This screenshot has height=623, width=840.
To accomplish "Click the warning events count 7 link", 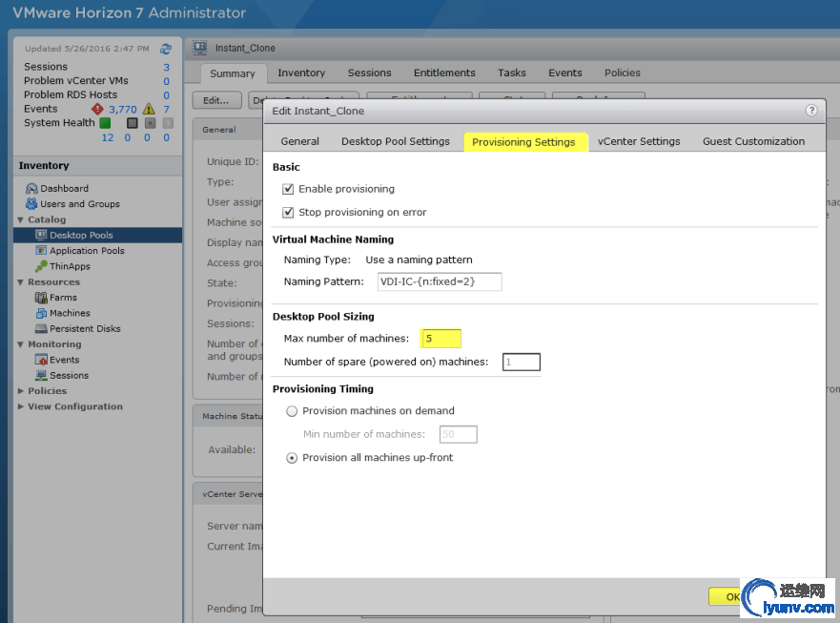I will click(x=166, y=110).
